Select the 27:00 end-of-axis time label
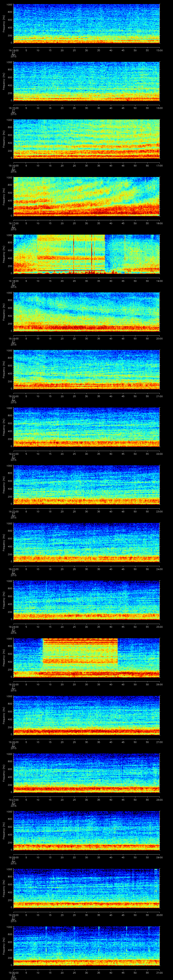The height and width of the screenshot is (980, 173). pyautogui.click(x=160, y=742)
